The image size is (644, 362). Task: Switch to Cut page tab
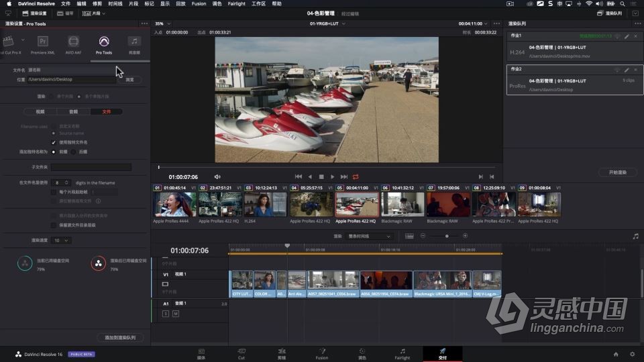pyautogui.click(x=241, y=354)
